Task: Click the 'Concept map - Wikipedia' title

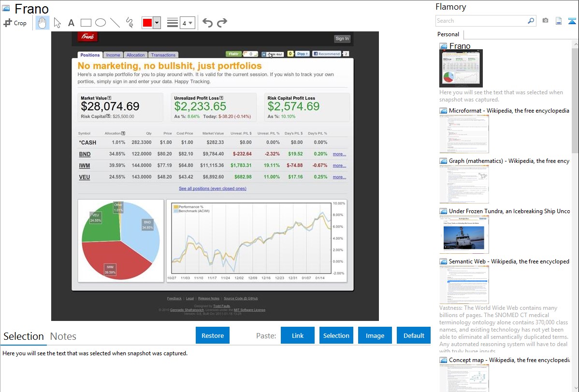Action: point(509,360)
